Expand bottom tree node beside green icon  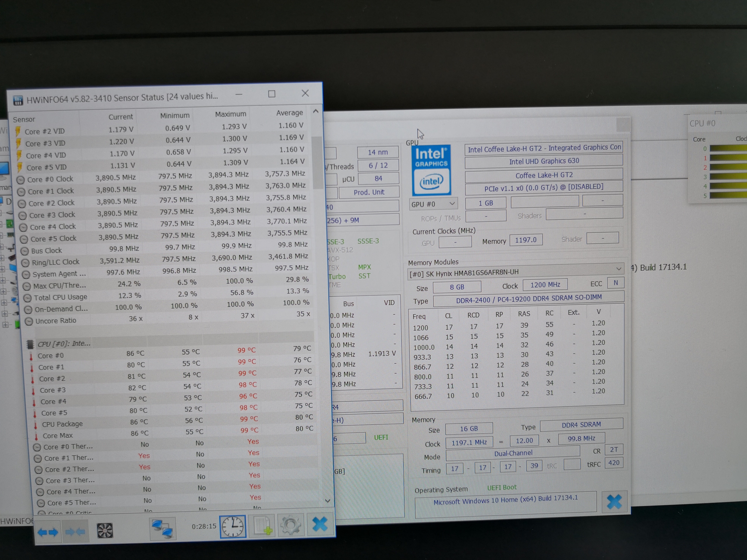click(x=5, y=325)
